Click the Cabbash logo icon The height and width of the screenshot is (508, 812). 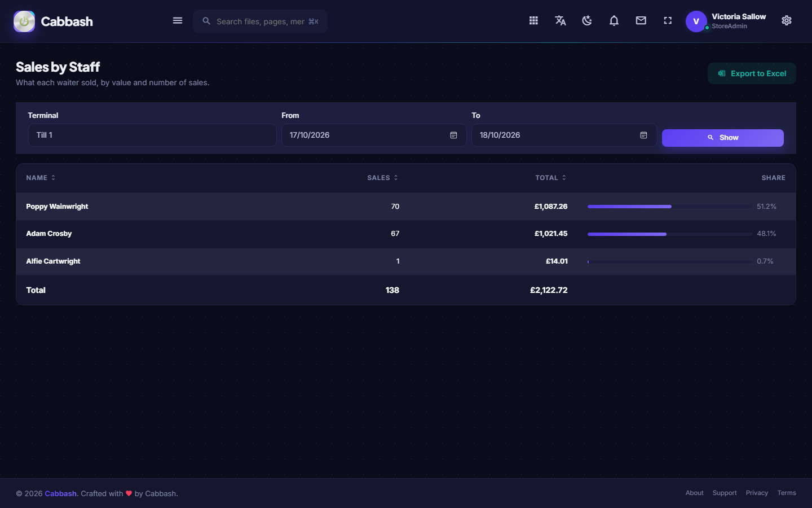pos(24,21)
